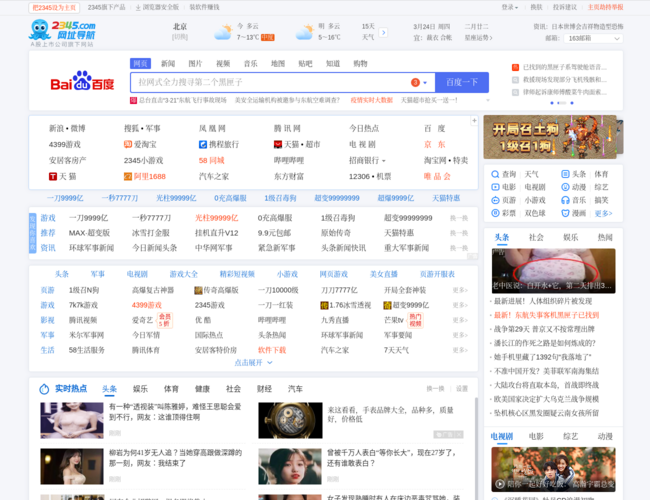This screenshot has height=500, width=650.
Task: Click red notification badge in search box
Action: point(415,83)
